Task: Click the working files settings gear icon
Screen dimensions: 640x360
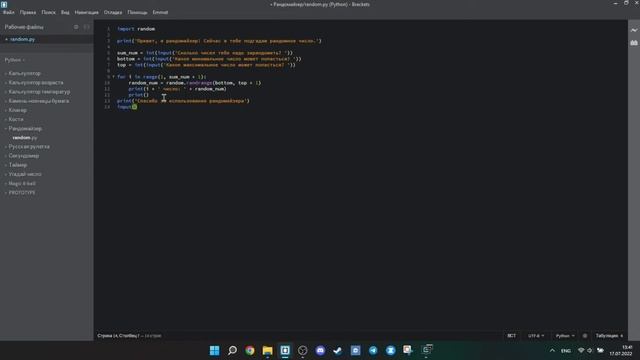Action: click(76, 27)
